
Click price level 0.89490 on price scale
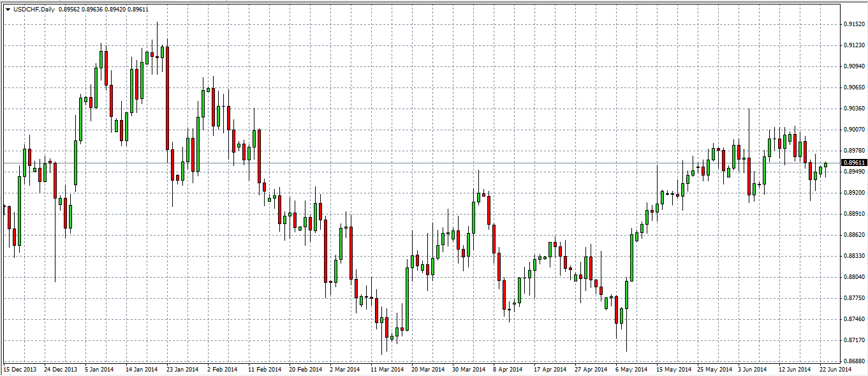(x=855, y=172)
